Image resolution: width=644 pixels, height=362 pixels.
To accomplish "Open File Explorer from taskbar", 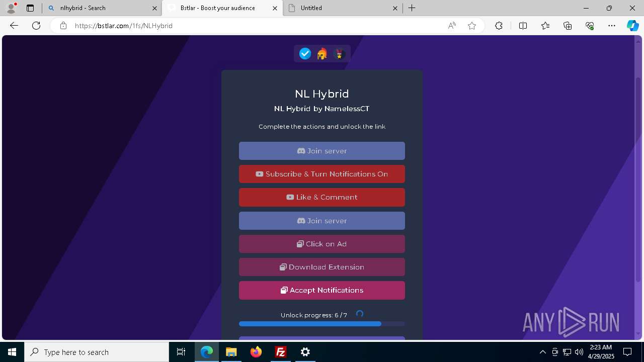I will click(231, 352).
